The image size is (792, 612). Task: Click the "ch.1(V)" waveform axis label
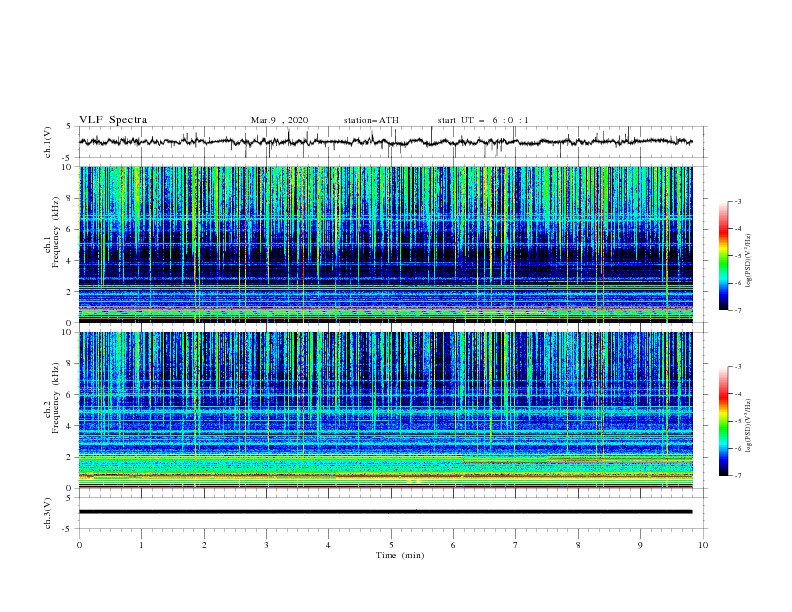tap(48, 142)
